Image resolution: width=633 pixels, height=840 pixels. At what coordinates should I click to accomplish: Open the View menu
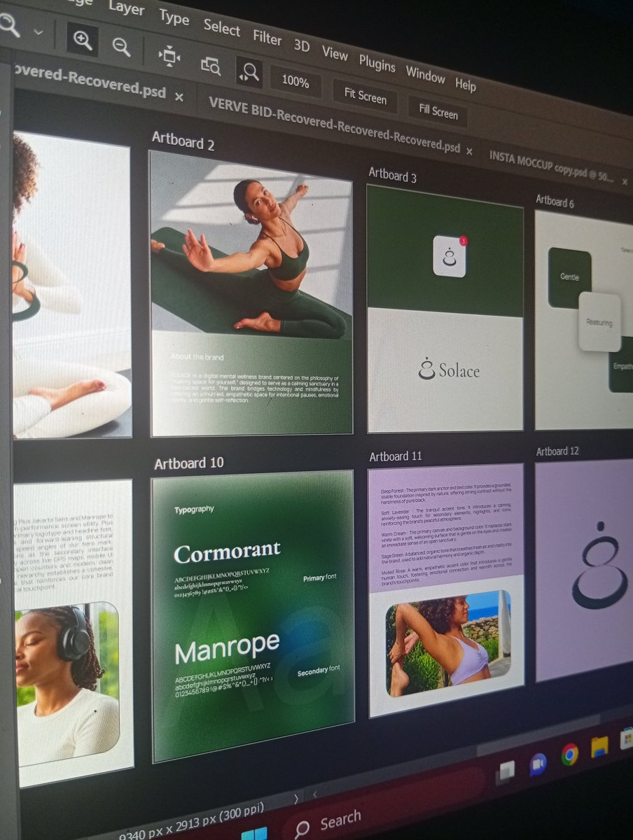pos(335,52)
